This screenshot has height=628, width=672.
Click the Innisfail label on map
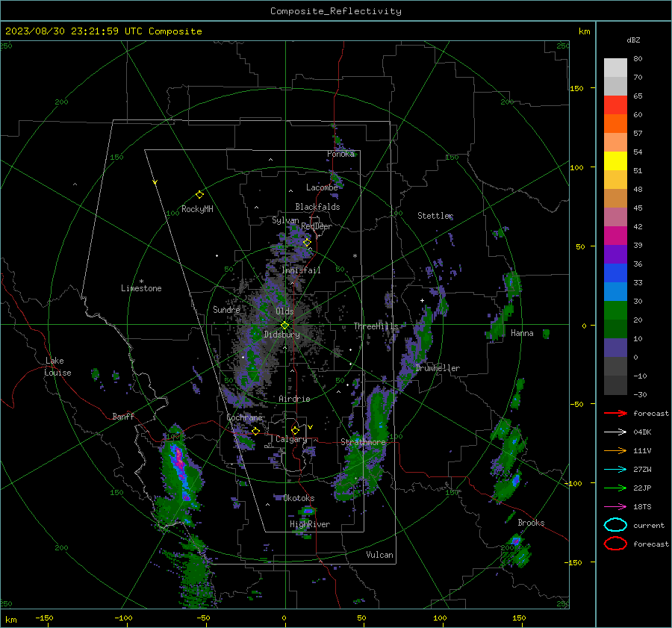click(301, 270)
